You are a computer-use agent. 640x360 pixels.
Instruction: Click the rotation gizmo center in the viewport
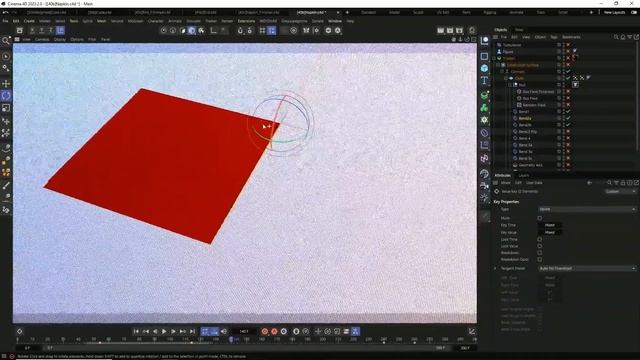280,123
